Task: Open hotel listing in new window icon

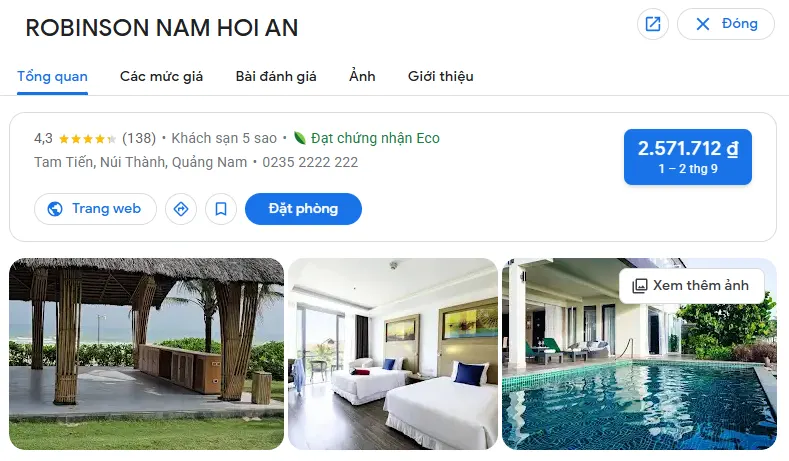Action: 653,24
